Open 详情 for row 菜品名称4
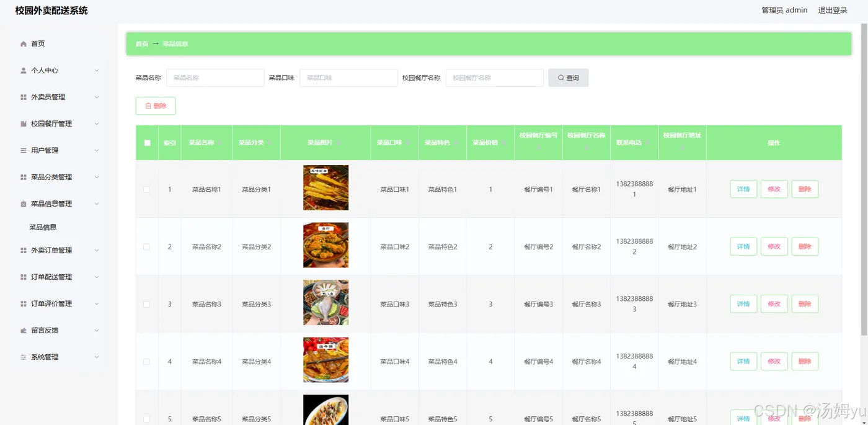 point(743,362)
